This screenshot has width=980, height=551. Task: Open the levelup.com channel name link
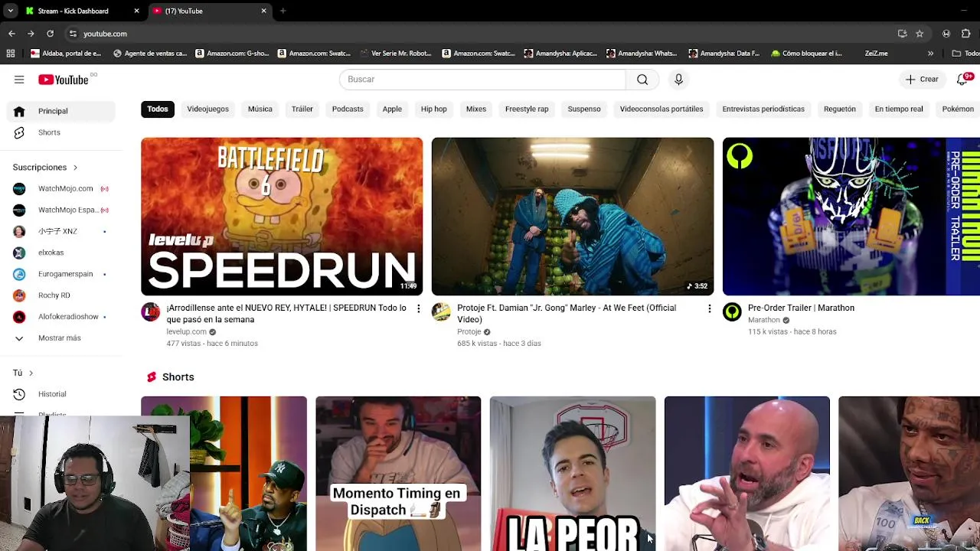187,332
